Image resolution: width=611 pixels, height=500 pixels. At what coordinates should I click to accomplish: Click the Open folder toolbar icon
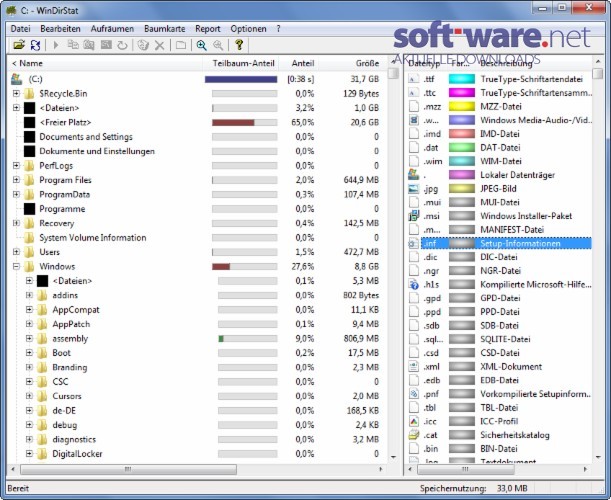19,45
